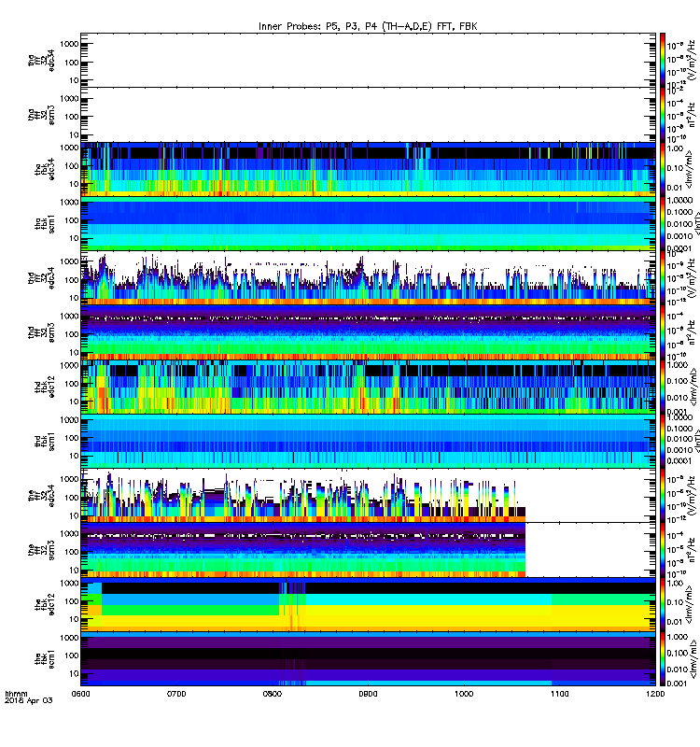This screenshot has height=747, width=700.
Task: Click the color bar beside the thd fff edc34 panel
Action: 662,277
